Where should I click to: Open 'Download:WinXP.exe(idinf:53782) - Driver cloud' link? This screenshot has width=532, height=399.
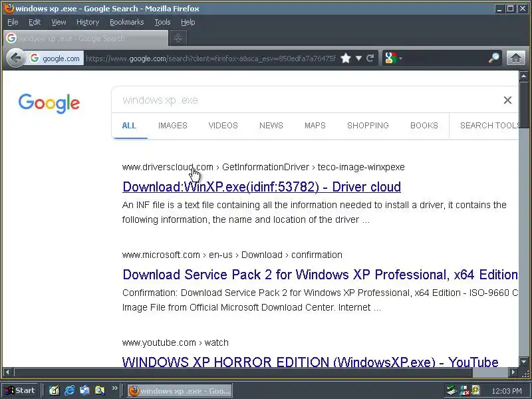pyautogui.click(x=261, y=187)
